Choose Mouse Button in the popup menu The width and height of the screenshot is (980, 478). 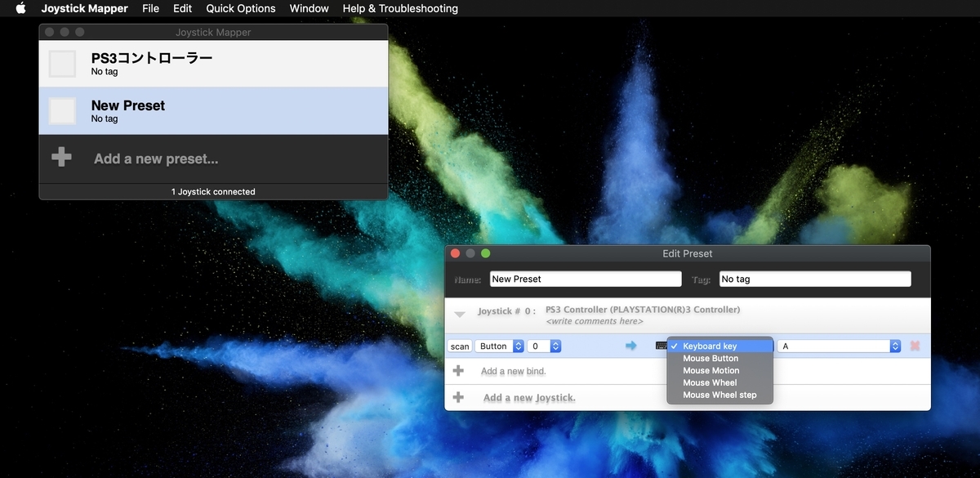719,359
